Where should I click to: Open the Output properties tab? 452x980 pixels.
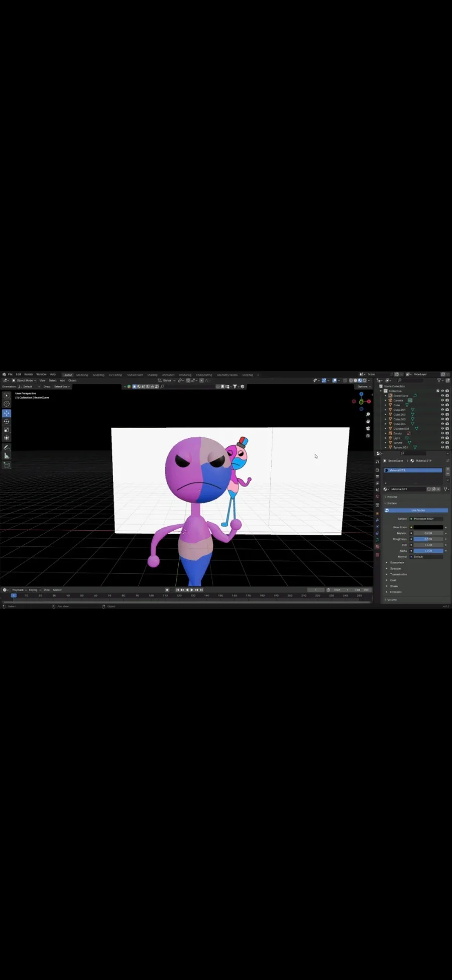(377, 476)
